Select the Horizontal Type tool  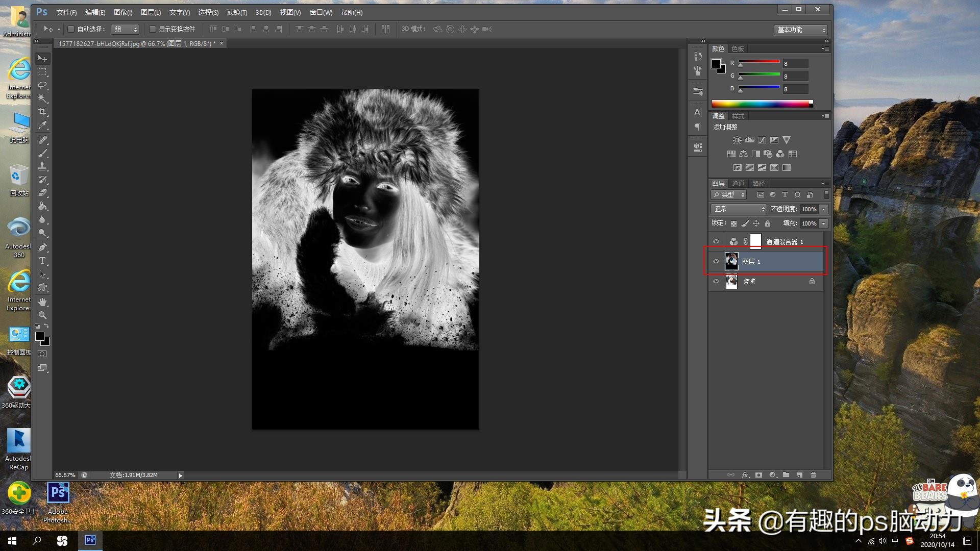(x=42, y=261)
